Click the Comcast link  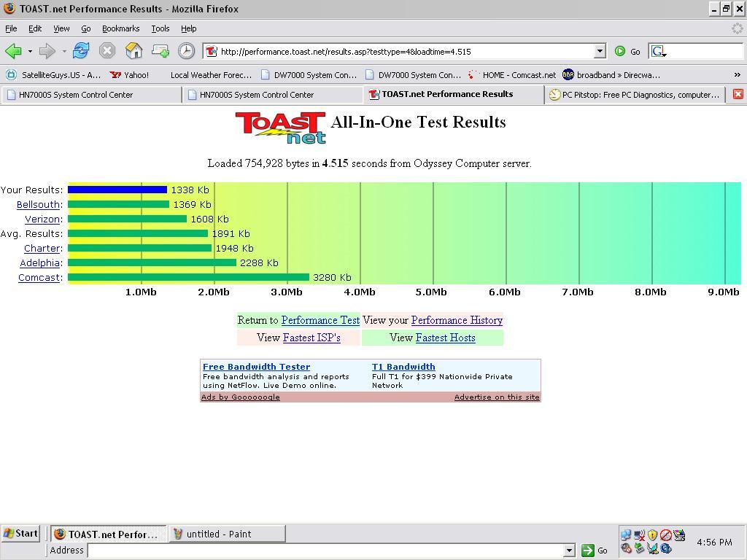[x=39, y=278]
